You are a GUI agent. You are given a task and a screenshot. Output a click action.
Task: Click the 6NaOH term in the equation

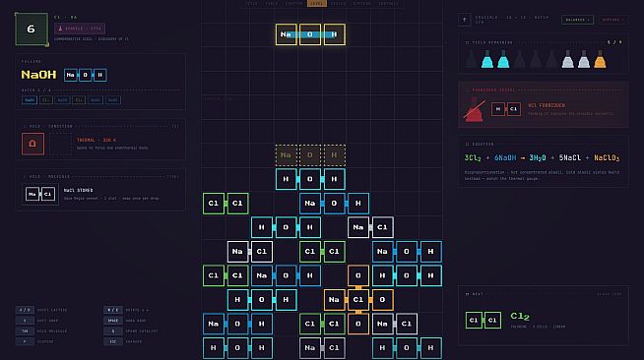tap(505, 157)
